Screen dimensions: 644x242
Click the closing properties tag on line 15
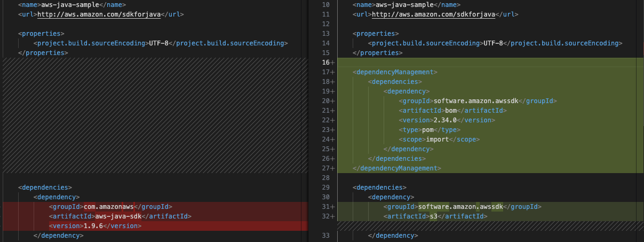378,53
